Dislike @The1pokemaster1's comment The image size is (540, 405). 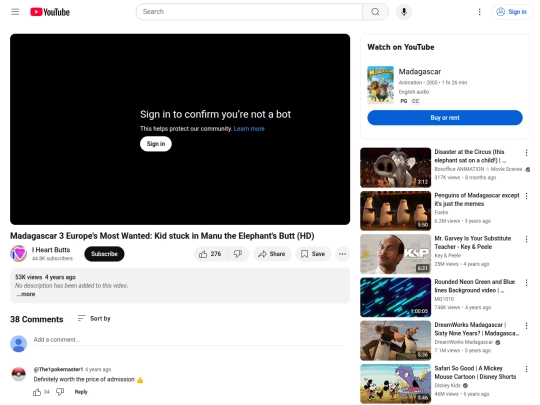tap(60, 392)
